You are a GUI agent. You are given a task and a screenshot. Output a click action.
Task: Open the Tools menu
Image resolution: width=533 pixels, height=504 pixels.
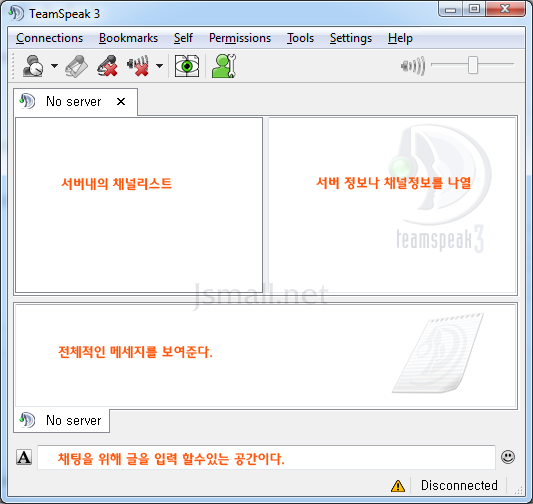coord(300,38)
